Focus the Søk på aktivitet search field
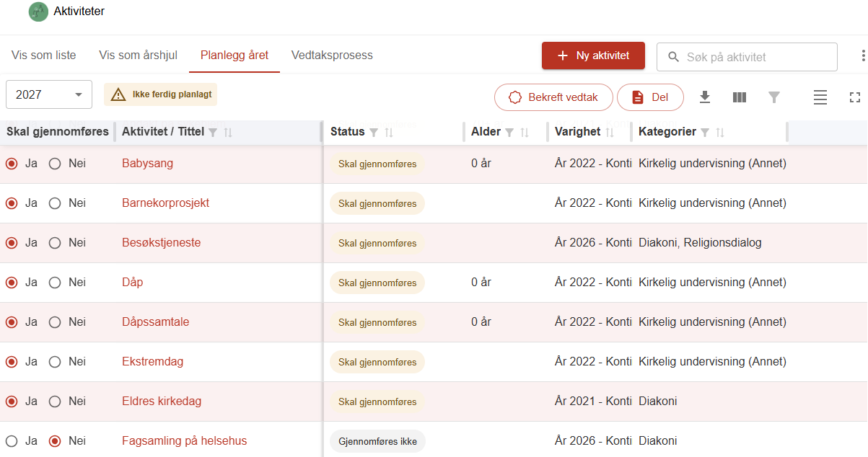 coord(747,57)
